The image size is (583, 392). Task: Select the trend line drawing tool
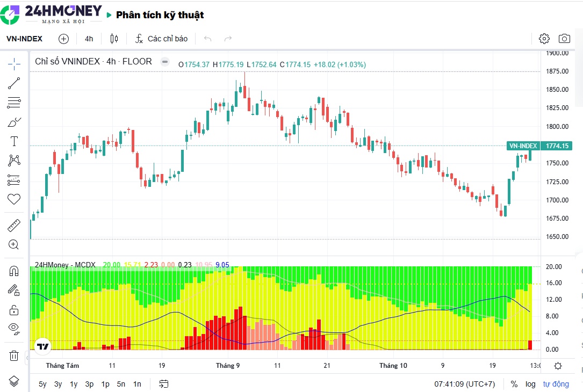14,83
